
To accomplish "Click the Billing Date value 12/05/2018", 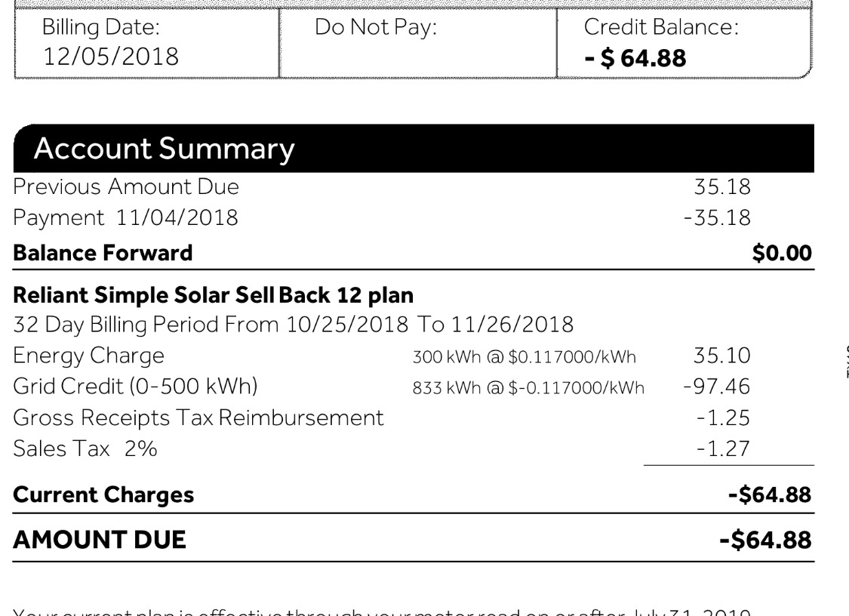I will click(110, 57).
